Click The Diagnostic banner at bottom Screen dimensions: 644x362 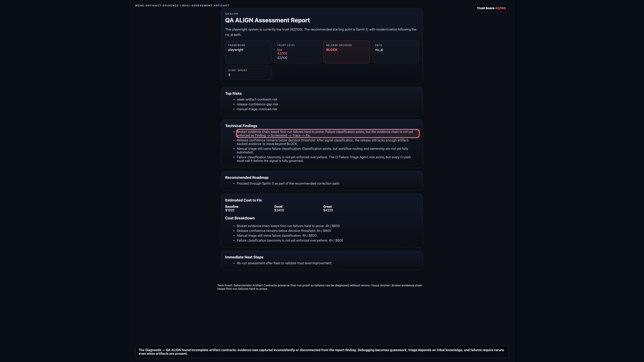[x=322, y=352]
